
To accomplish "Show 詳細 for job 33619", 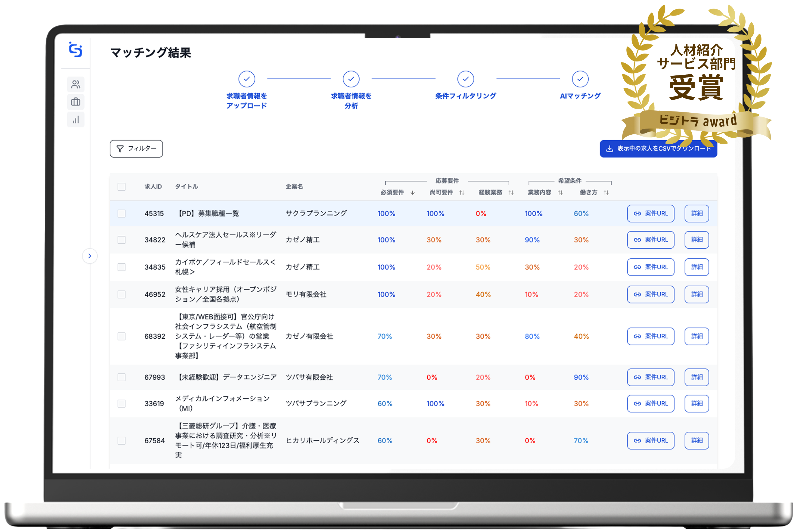I will [x=696, y=403].
